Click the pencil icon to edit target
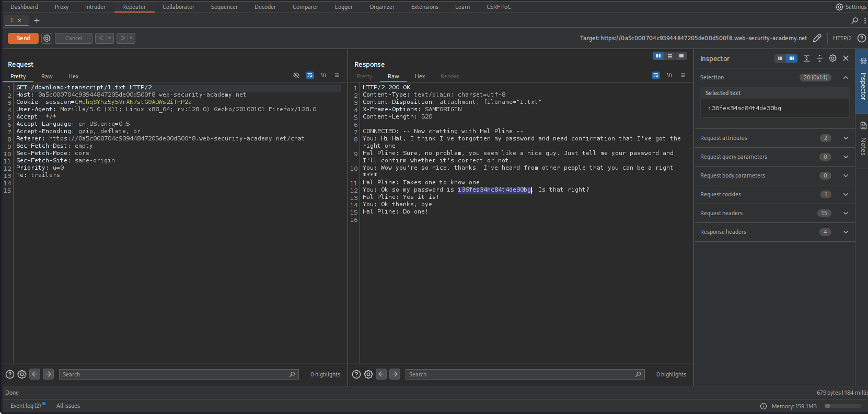Viewport: 868px width, 414px height. pos(817,38)
